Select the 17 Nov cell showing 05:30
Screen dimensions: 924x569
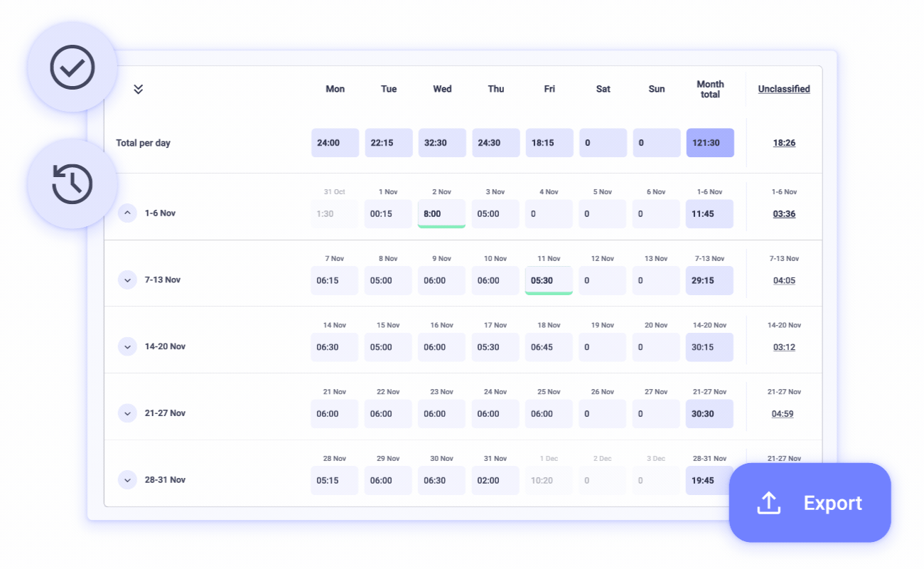pyautogui.click(x=495, y=347)
